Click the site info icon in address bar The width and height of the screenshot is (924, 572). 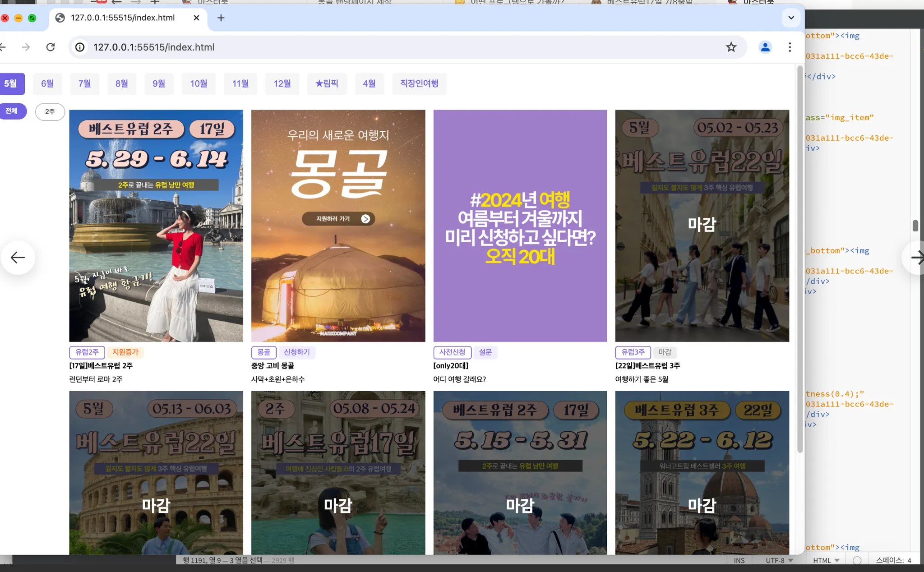pos(80,47)
